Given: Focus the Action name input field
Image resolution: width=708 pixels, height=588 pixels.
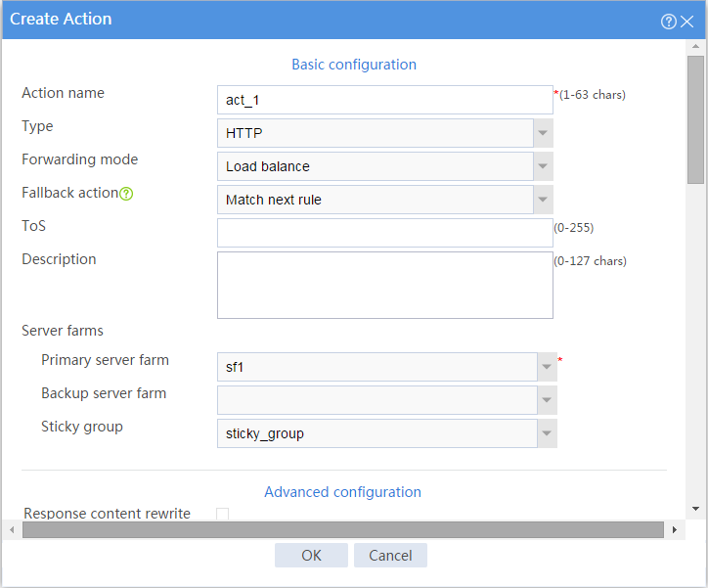Looking at the screenshot, I should [x=385, y=100].
